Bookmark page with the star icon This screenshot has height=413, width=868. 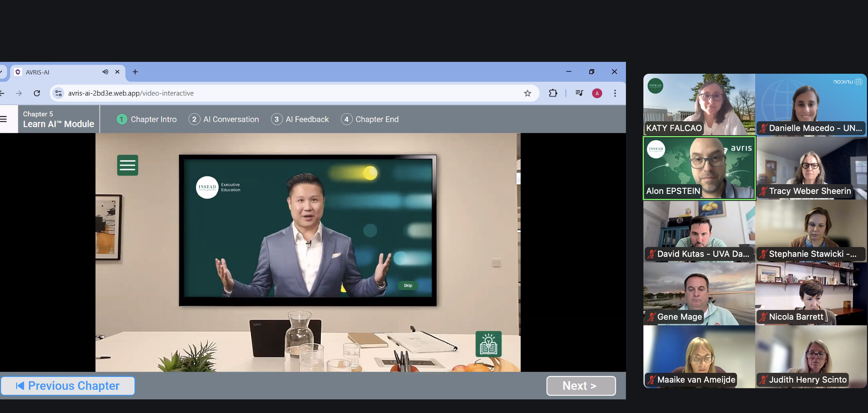(x=527, y=93)
